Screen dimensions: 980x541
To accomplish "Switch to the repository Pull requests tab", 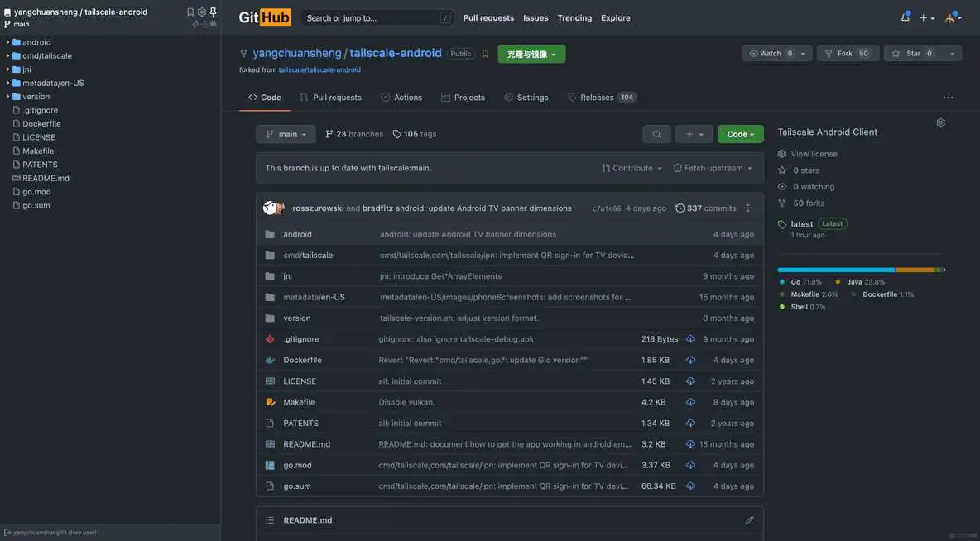I will (x=330, y=98).
